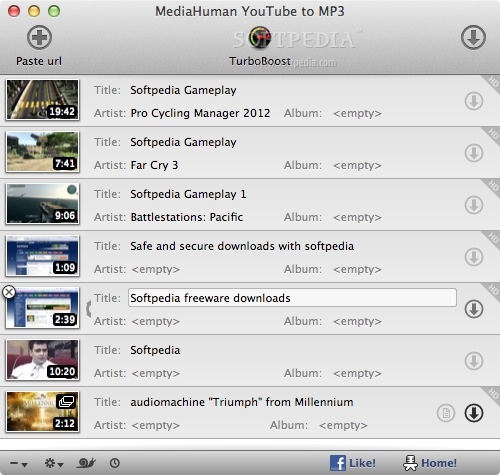The image size is (500, 475).
Task: Edit the title of the 10:20 Softpedia row
Action: (155, 350)
